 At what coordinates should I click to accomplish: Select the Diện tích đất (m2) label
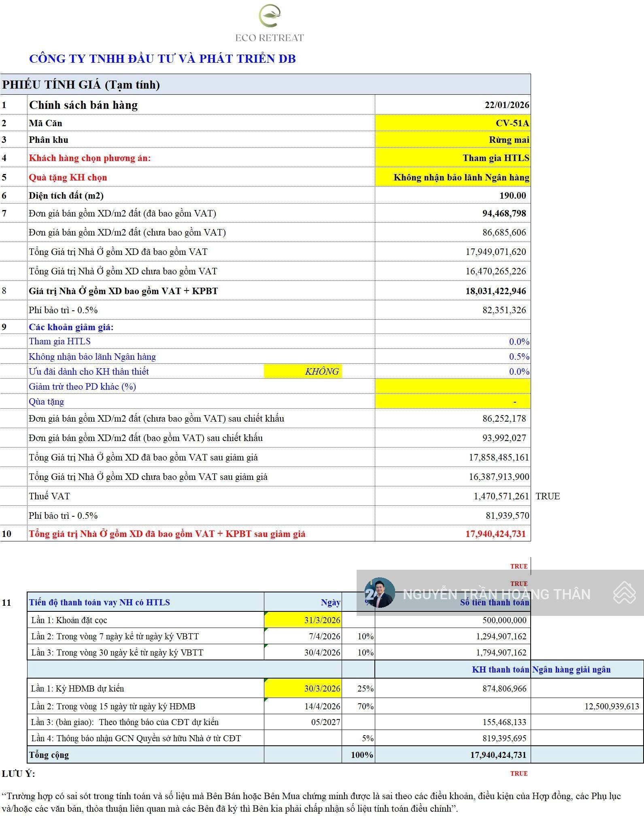point(66,195)
